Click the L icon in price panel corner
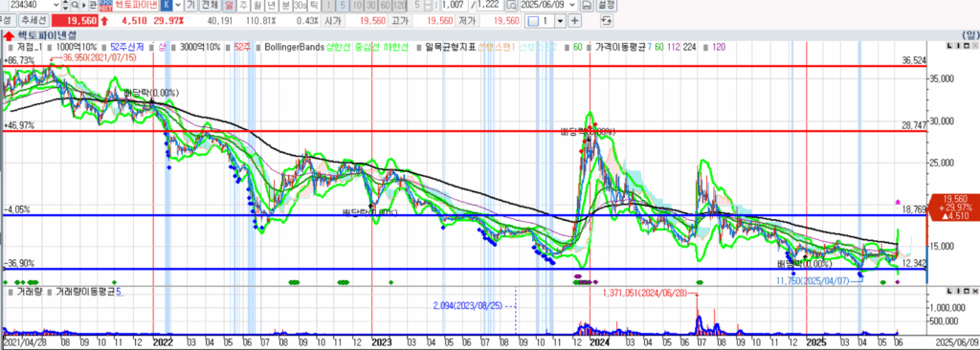 point(949,46)
